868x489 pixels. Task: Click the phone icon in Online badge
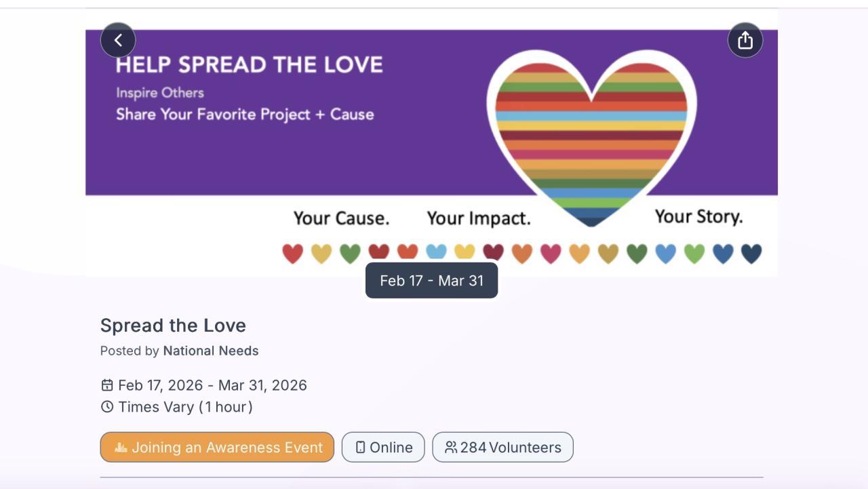pyautogui.click(x=360, y=448)
